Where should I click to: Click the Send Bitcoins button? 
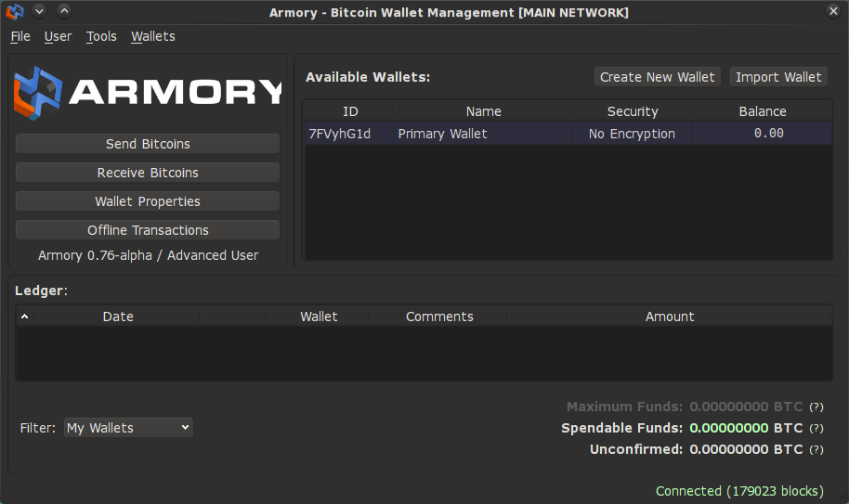pyautogui.click(x=148, y=144)
